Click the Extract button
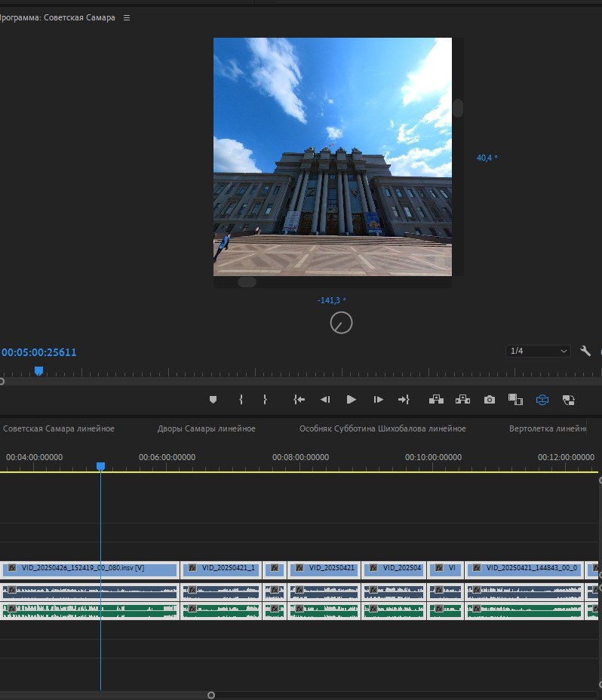602x700 pixels. [462, 399]
